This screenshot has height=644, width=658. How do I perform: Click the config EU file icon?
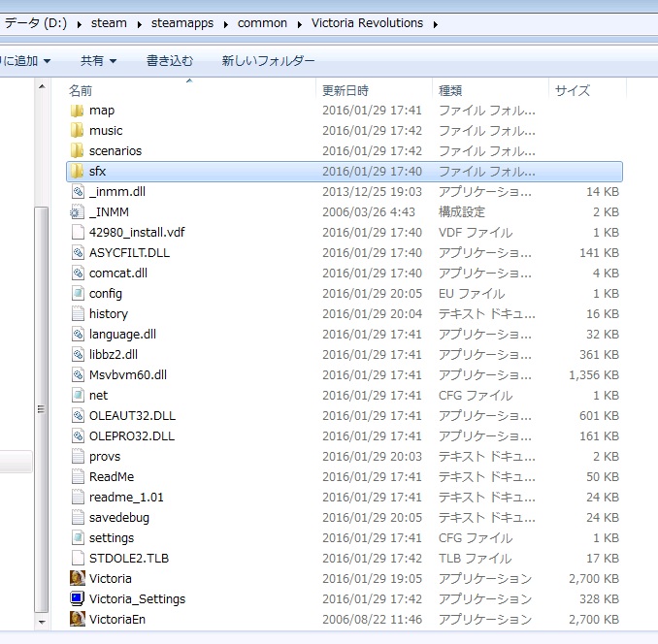(x=78, y=294)
